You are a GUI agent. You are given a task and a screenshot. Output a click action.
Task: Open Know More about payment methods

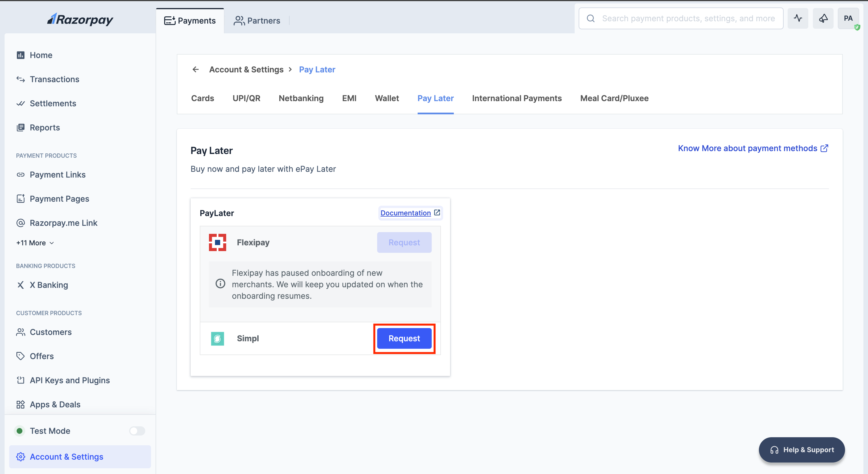[x=753, y=148]
